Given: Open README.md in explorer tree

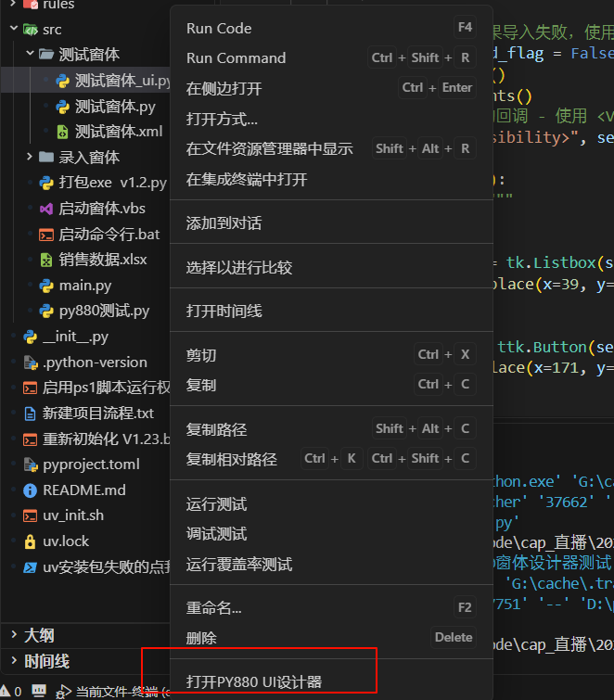Looking at the screenshot, I should [x=84, y=490].
